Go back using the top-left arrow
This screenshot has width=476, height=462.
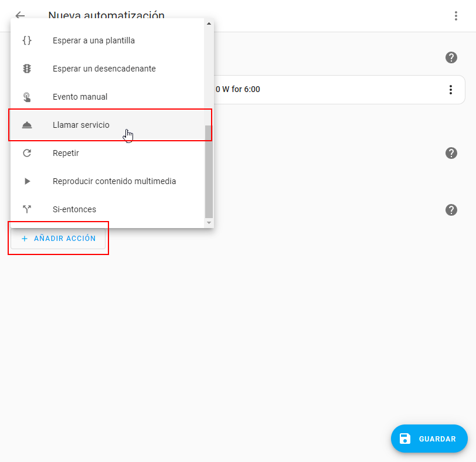(x=20, y=15)
